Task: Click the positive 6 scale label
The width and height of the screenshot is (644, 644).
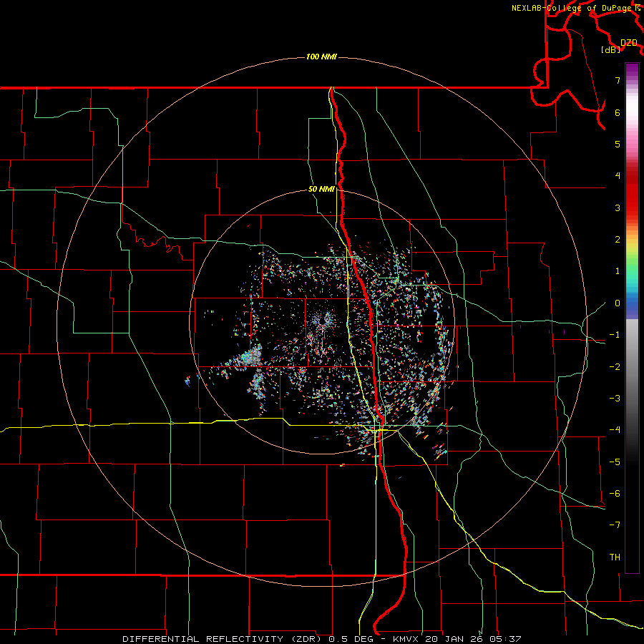Action: 618,112
